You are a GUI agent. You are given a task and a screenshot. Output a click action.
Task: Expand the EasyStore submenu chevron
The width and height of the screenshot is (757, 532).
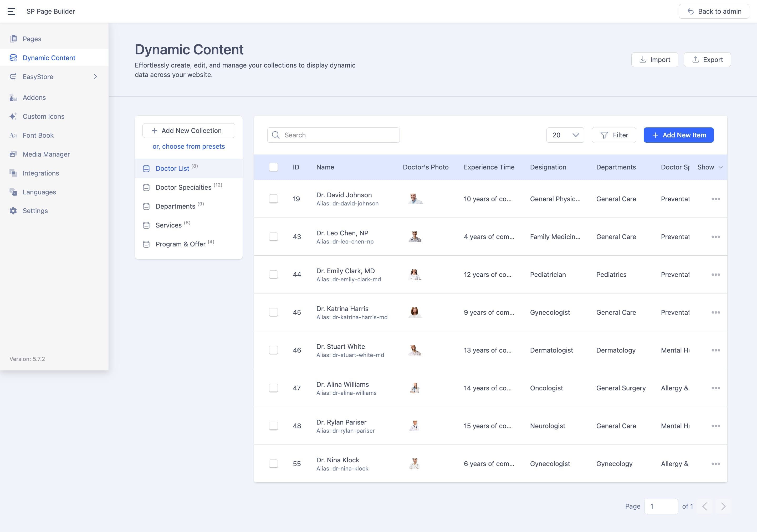(95, 77)
